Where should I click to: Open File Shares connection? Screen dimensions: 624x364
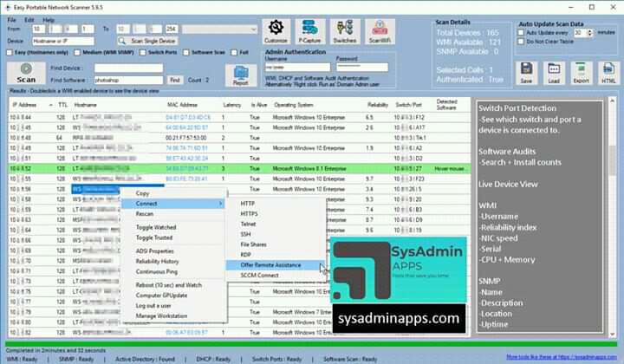276,244
